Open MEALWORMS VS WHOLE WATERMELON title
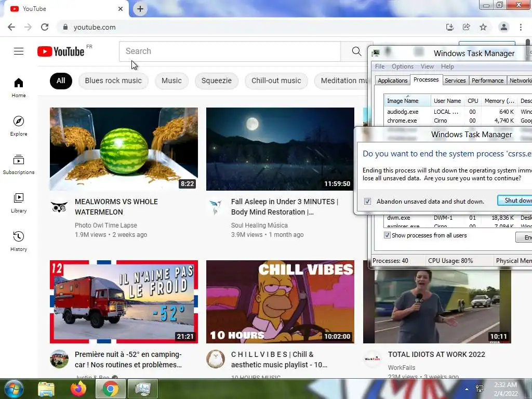This screenshot has width=532, height=399. (116, 207)
